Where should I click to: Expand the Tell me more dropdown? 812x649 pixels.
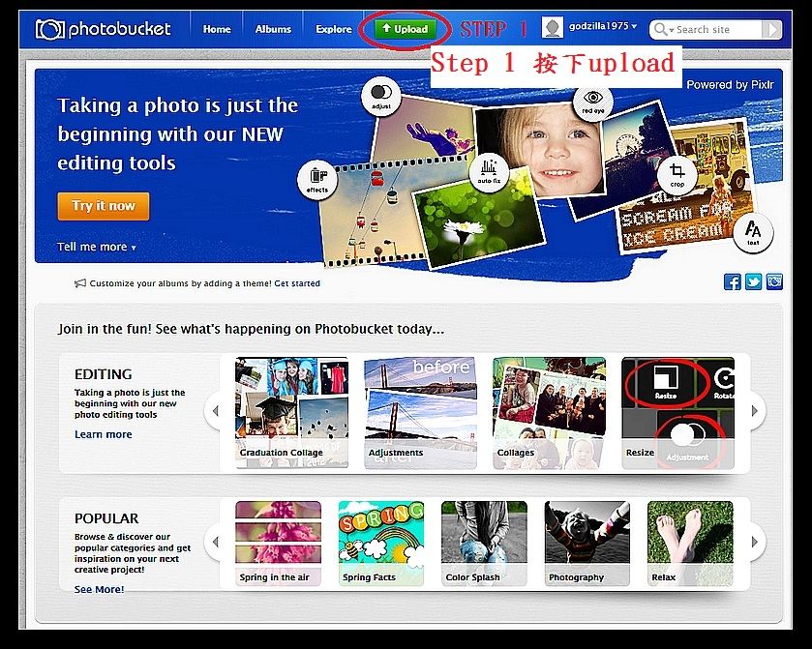(x=97, y=247)
